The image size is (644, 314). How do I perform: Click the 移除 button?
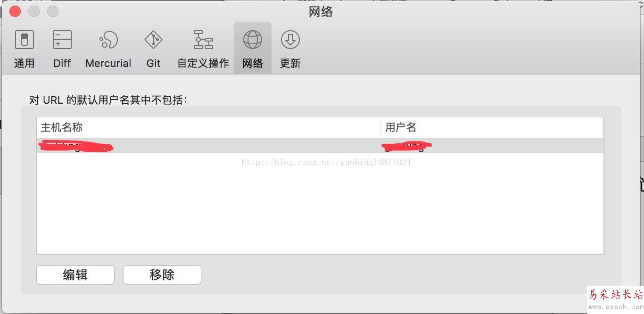162,275
